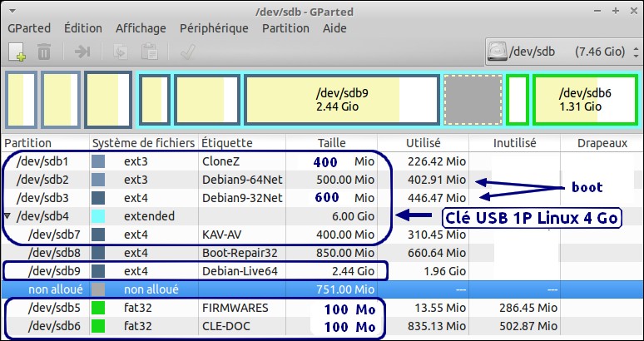Viewport: 644px width, 341px height.
Task: Open the Partition menu
Action: coord(285,27)
